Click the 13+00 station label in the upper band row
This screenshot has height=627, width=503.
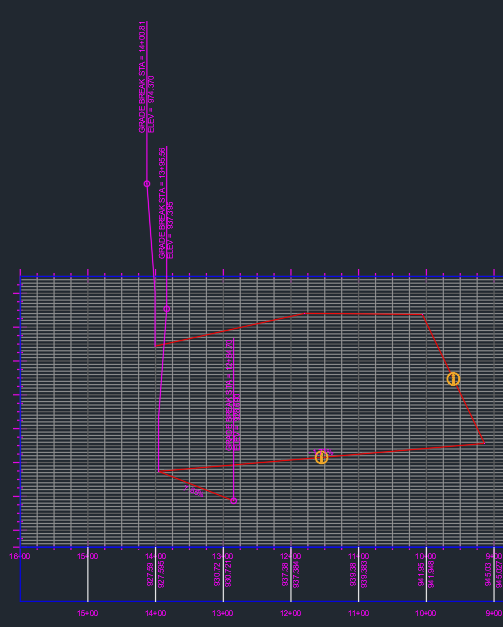223,556
